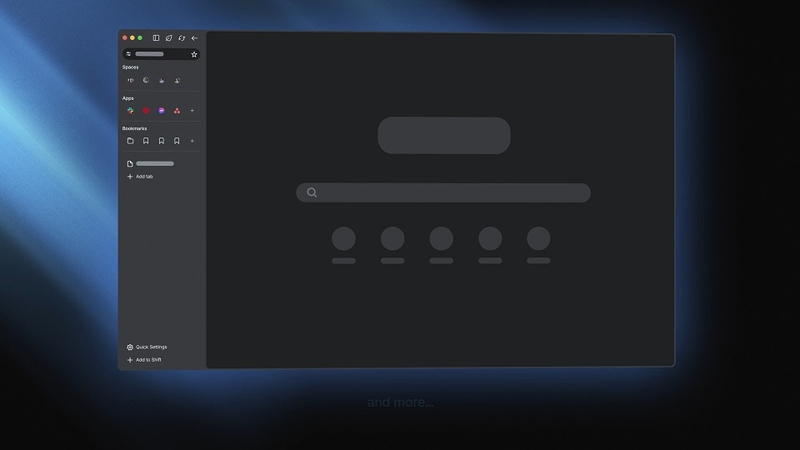
Task: Click the large rounded placeholder above search
Action: point(444,135)
